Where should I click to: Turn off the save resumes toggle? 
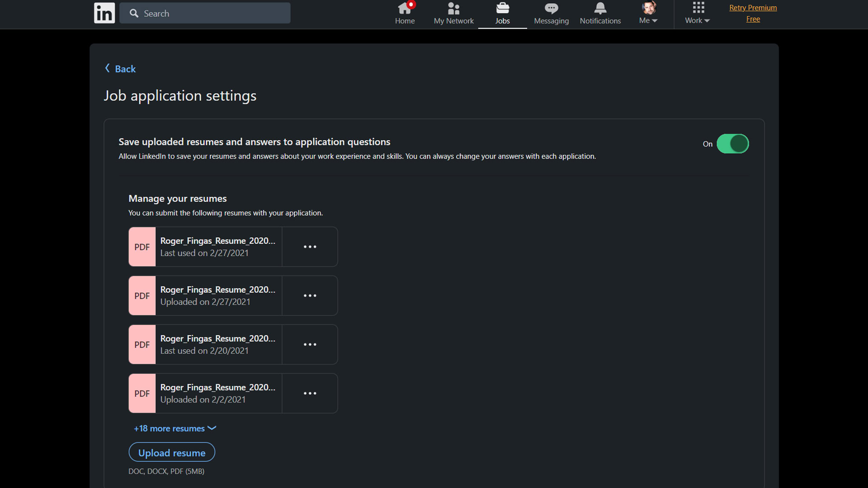732,144
